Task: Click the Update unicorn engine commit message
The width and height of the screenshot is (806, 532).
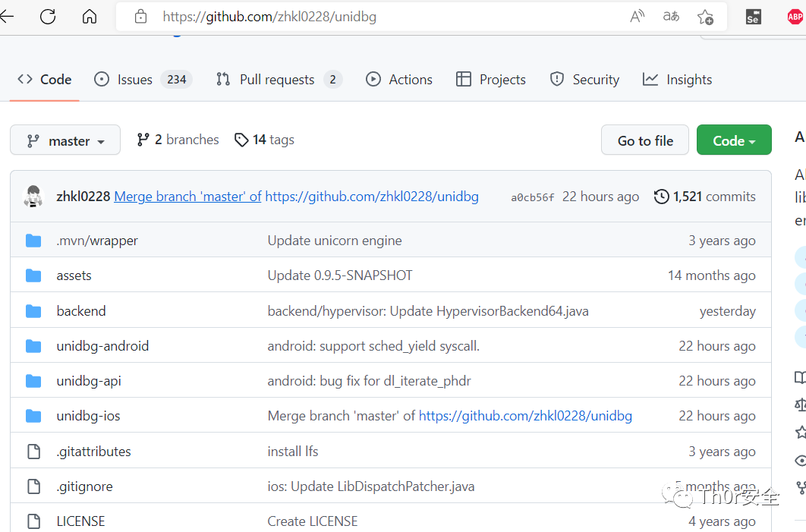Action: pyautogui.click(x=335, y=241)
